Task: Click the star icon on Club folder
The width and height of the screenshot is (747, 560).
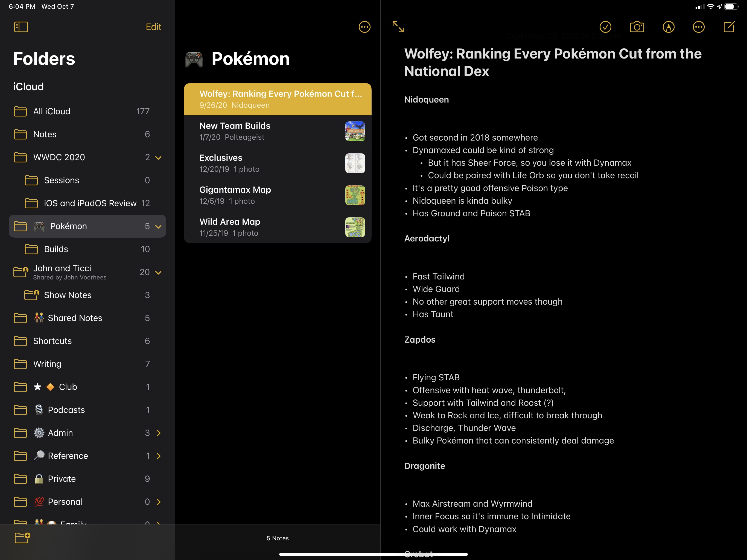Action: click(x=37, y=387)
